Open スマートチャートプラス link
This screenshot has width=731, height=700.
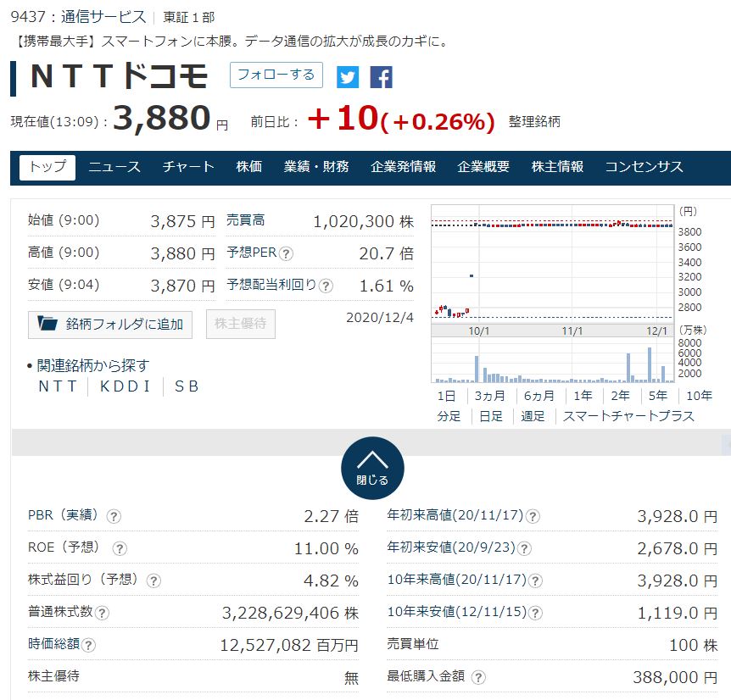coord(629,416)
